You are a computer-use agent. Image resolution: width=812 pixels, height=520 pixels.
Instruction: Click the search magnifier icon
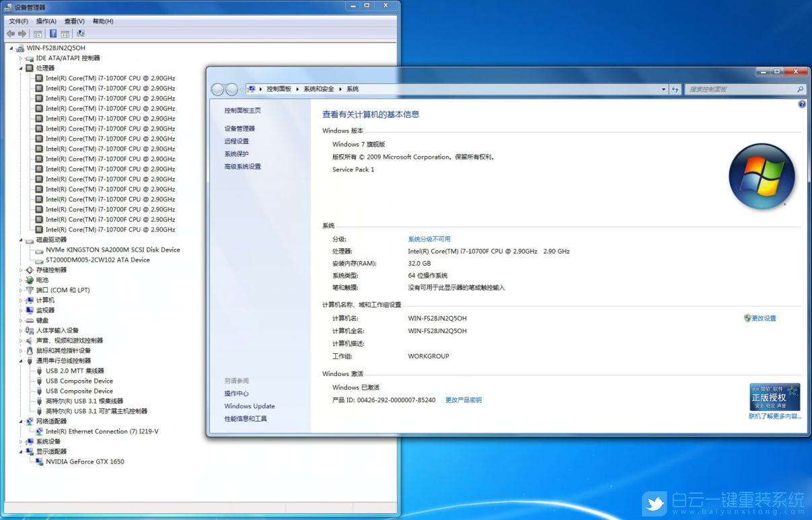pos(800,89)
